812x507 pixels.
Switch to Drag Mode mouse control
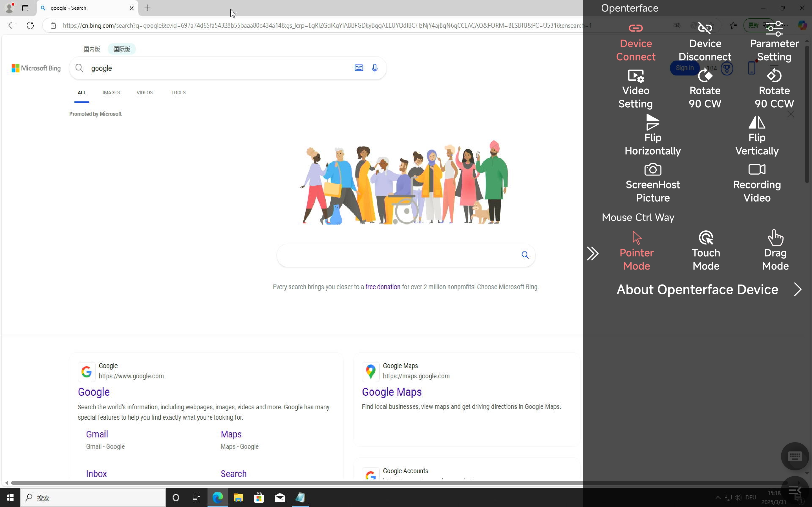[775, 238]
